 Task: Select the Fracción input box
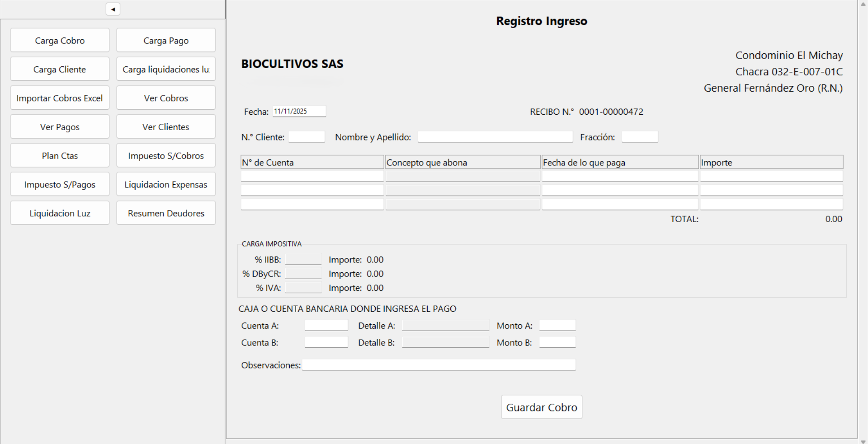coord(640,137)
